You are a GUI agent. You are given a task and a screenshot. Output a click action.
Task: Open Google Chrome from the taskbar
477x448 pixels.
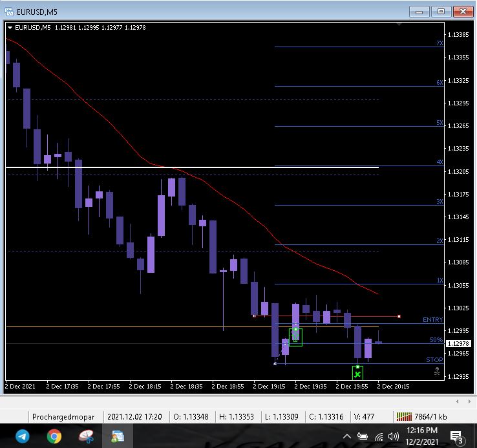coord(54,436)
